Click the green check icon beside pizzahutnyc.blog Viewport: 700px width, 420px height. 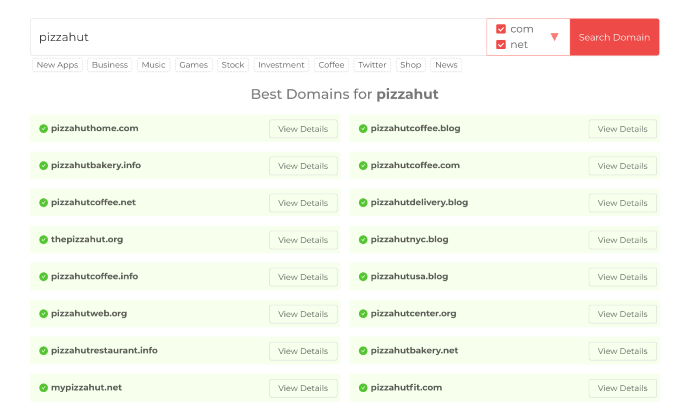[363, 240]
